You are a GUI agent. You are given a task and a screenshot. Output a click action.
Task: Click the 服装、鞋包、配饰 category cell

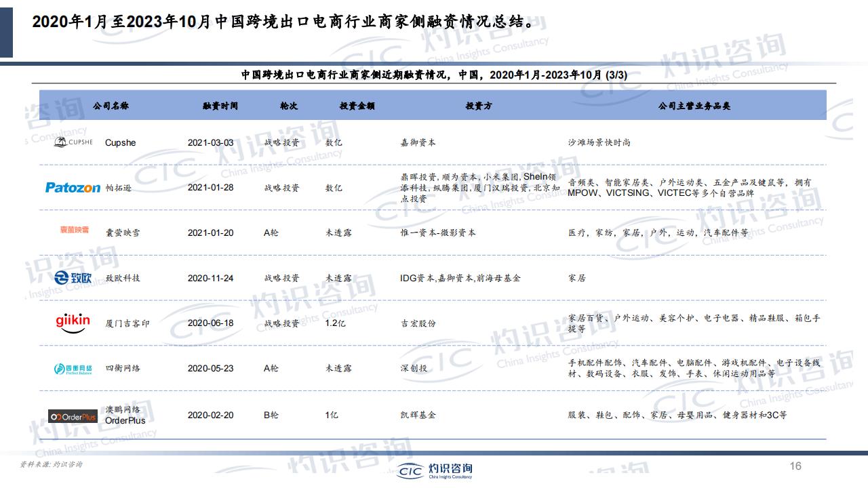677,415
